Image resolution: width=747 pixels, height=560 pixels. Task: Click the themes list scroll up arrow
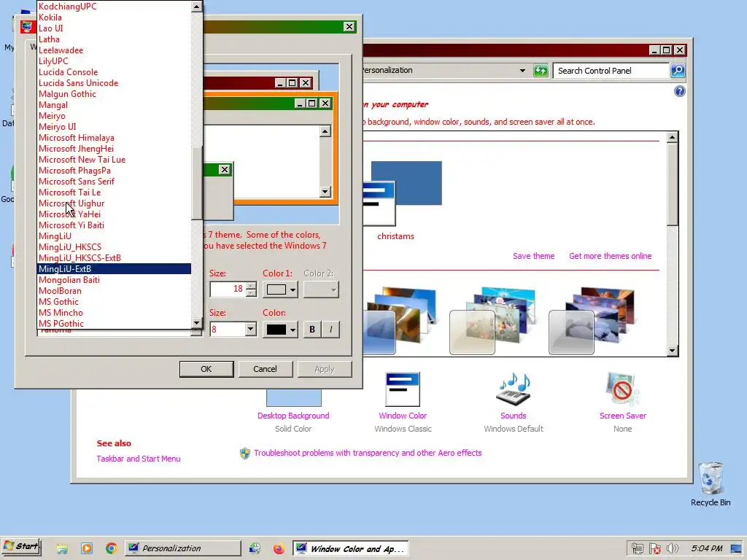tap(672, 138)
